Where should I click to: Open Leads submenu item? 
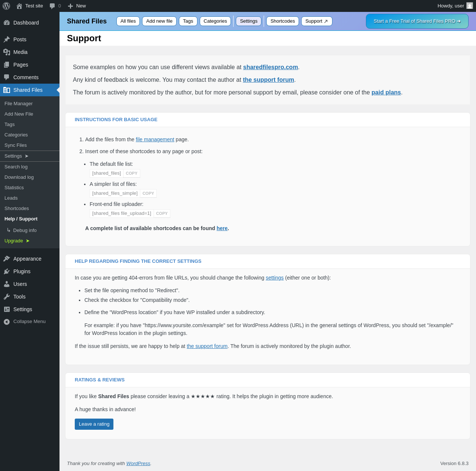tap(30, 198)
